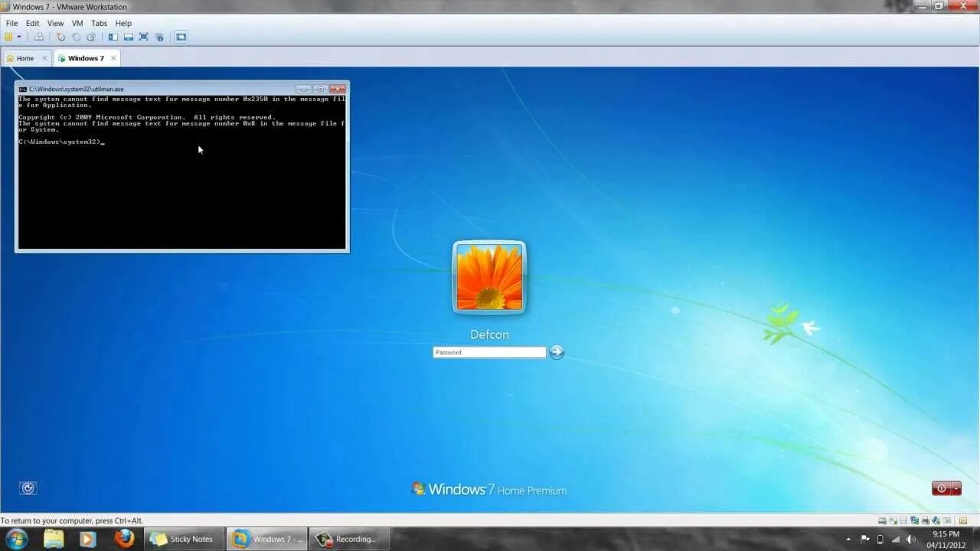Click the VMware power/library toolbar icon
The height and width of the screenshot is (551, 980).
(x=8, y=37)
